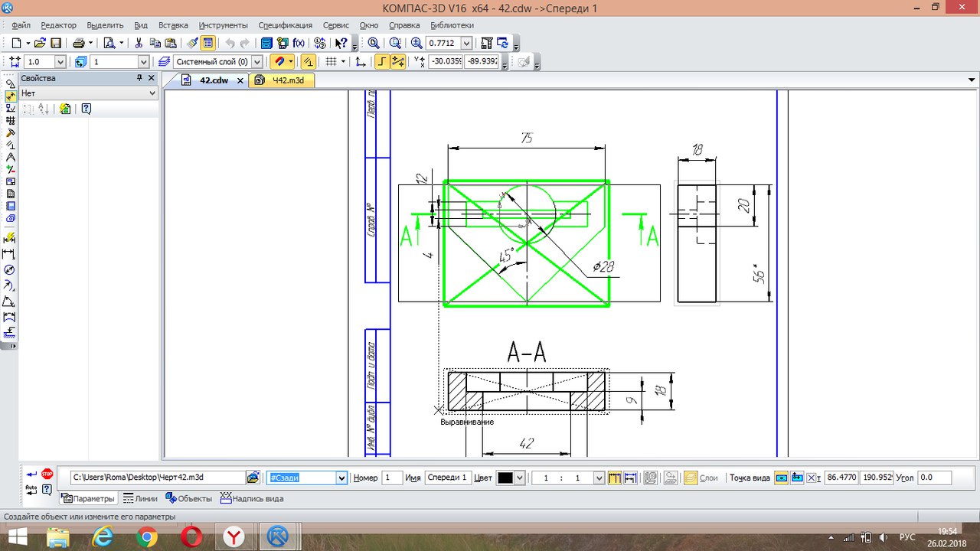This screenshot has height=551, width=980.
Task: Select the diameter dimension tool
Action: 9,269
